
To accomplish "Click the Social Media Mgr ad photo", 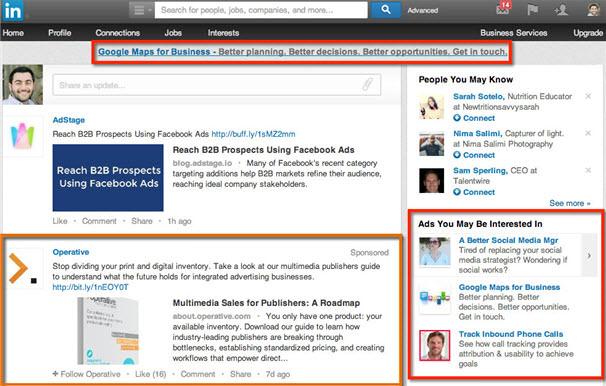I will 435,252.
